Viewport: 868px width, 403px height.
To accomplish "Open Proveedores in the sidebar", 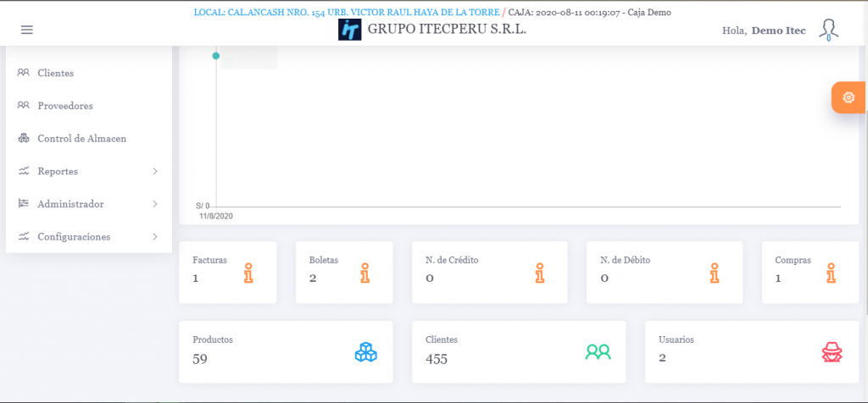I will coord(64,106).
